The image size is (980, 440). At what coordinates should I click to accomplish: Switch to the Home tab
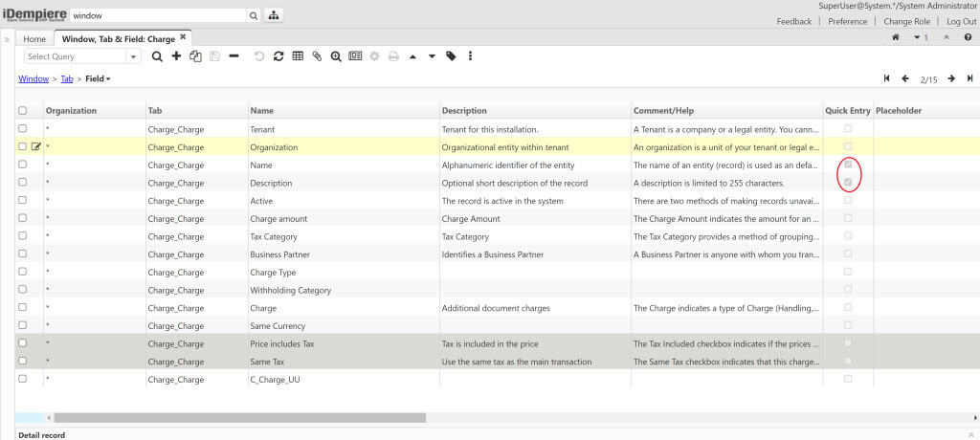34,39
